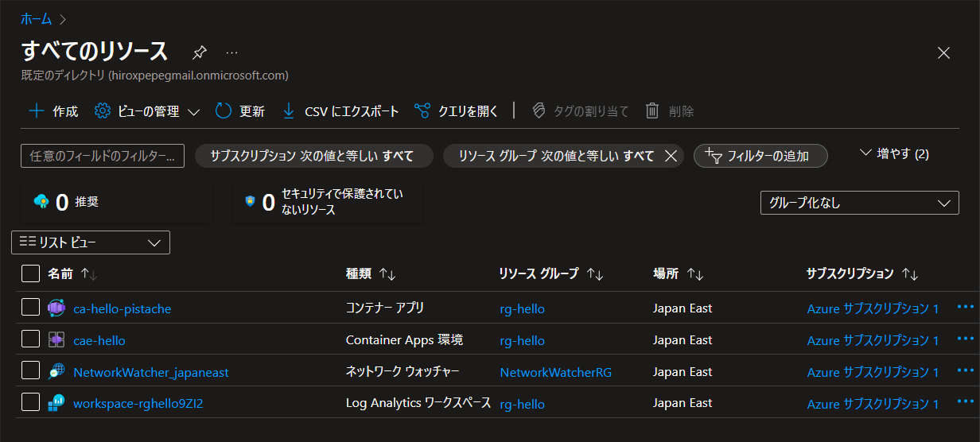The width and height of the screenshot is (980, 442).
Task: Click the ca-hello-pistache container app icon
Action: (56, 308)
